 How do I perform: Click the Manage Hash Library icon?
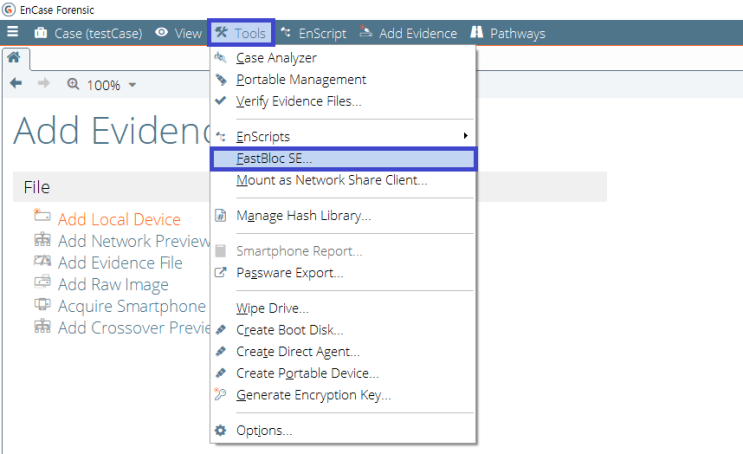[220, 216]
